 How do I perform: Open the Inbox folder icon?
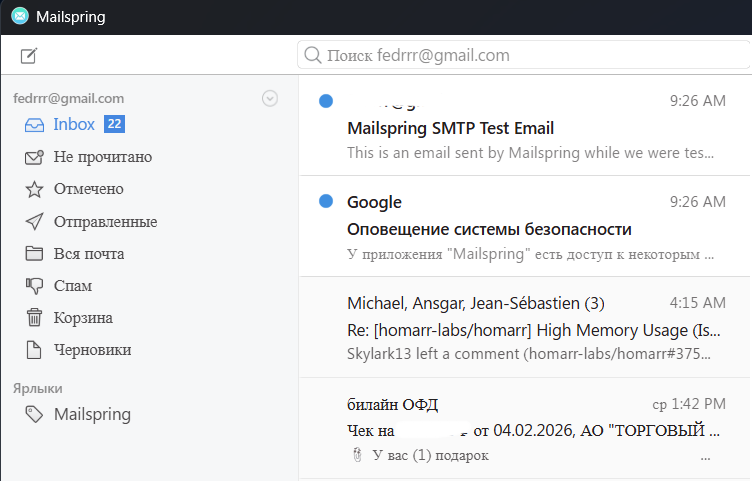[x=34, y=125]
